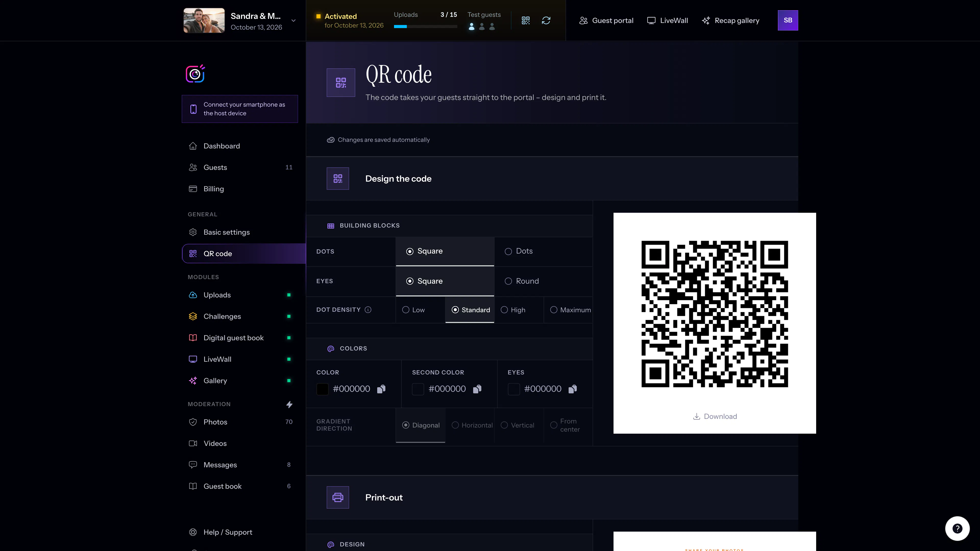The width and height of the screenshot is (980, 551).
Task: Open the Recap gallery link
Action: pos(730,20)
